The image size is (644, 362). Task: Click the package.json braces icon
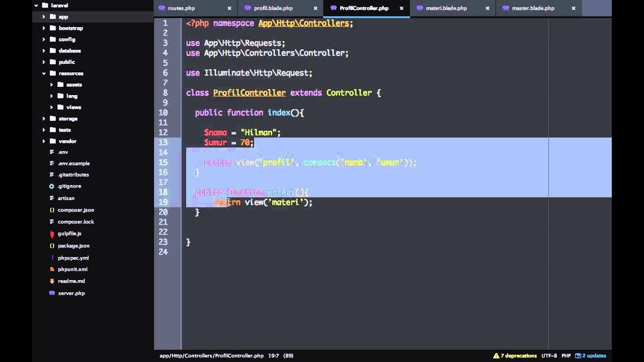click(52, 246)
